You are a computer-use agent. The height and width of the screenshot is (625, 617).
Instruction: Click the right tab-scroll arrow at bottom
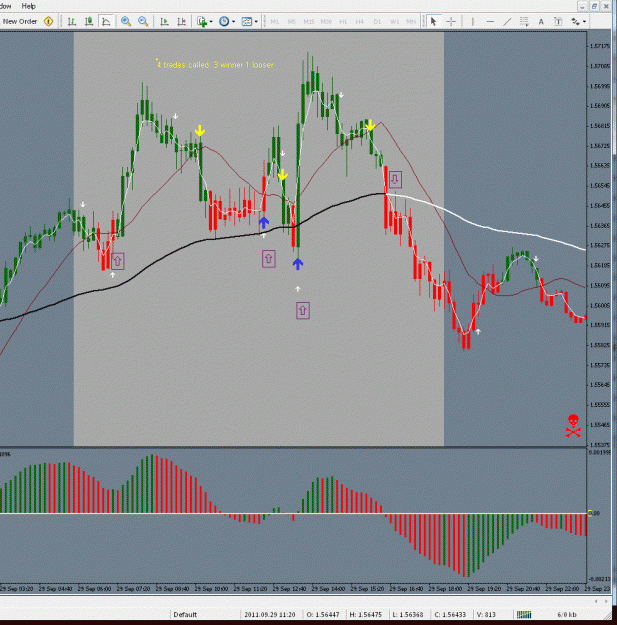606,601
